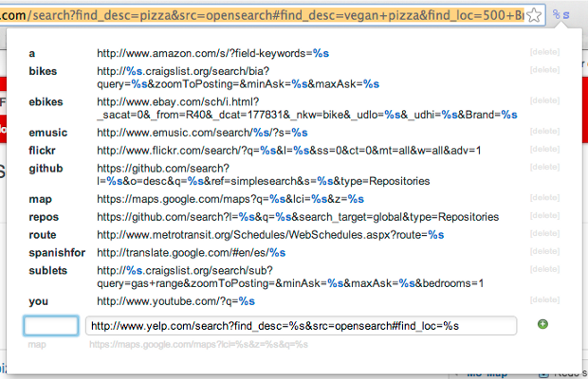Click the %s extension icon in the toolbar
Viewport: 588px width, 379px height.
click(x=560, y=15)
